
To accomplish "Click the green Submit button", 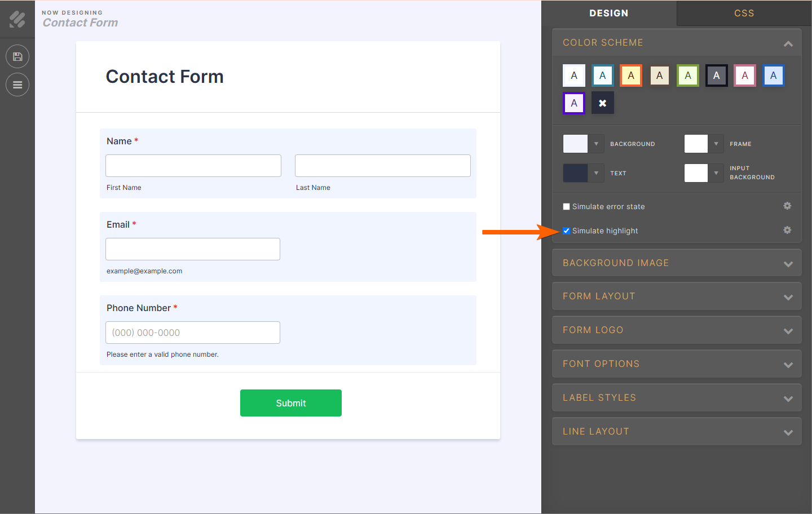I will 291,403.
